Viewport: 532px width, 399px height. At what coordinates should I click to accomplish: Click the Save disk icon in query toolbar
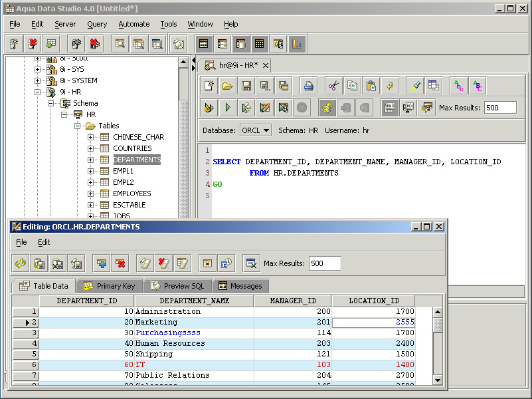246,85
